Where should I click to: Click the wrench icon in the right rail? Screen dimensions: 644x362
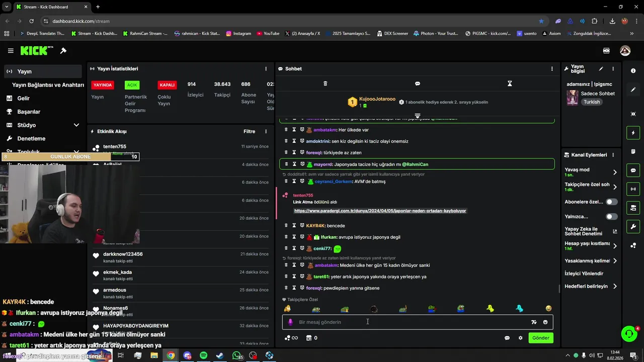click(633, 226)
